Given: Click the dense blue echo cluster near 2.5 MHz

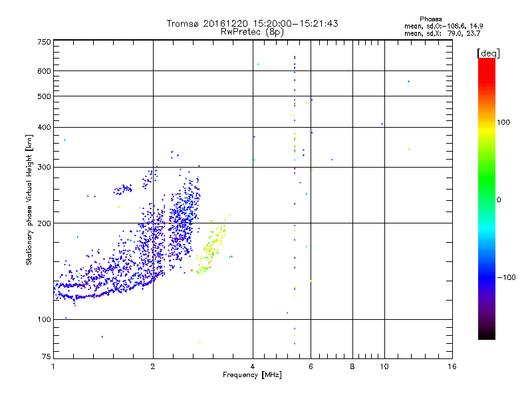Looking at the screenshot, I should [184, 217].
